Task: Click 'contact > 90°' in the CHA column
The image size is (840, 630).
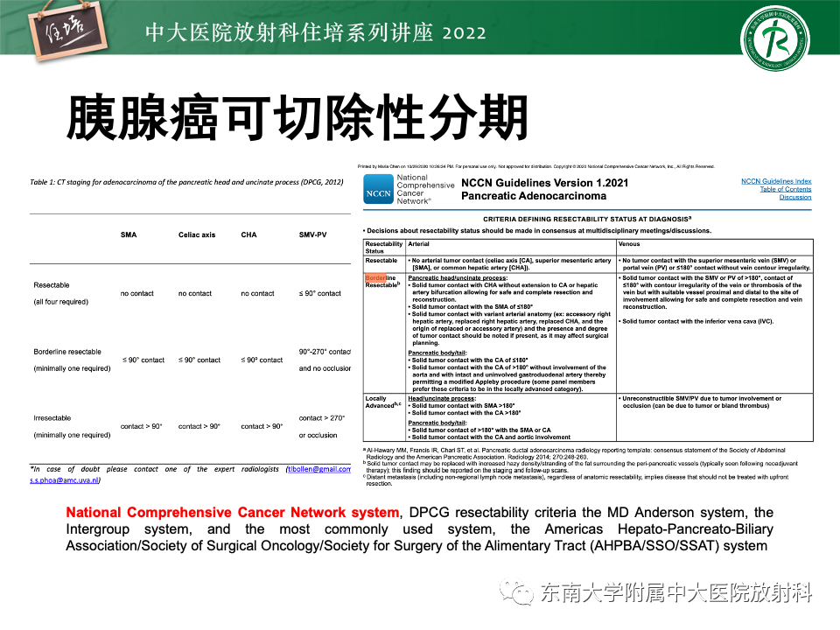Action: click(x=262, y=426)
